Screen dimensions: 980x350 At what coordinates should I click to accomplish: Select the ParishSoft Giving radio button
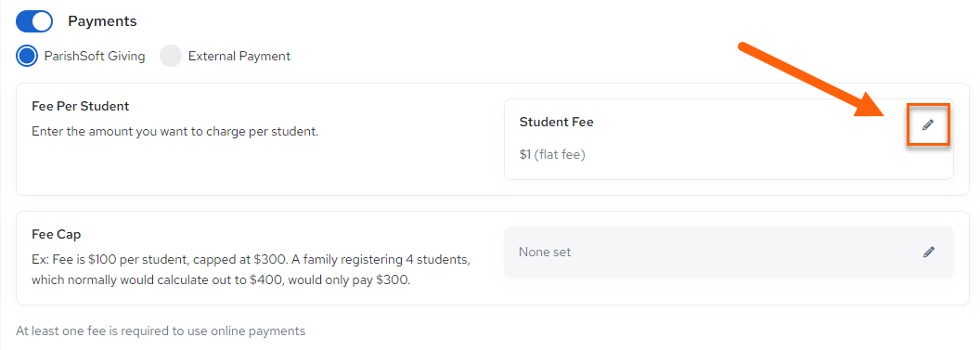27,57
